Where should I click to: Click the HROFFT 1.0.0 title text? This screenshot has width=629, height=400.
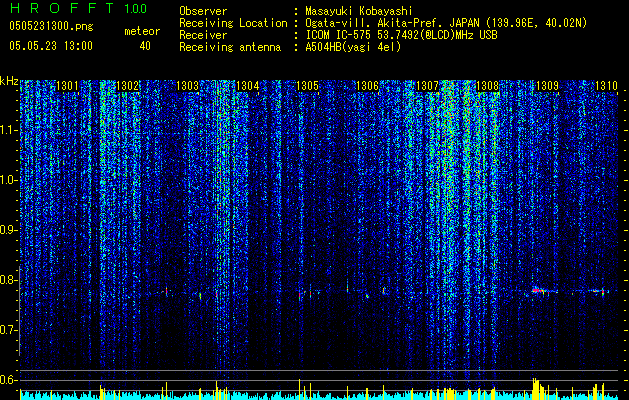tap(78, 8)
